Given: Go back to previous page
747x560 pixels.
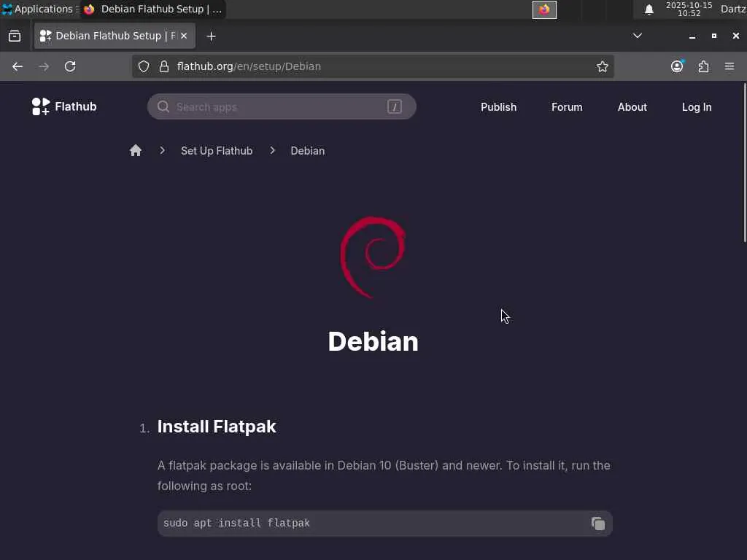Looking at the screenshot, I should 18,66.
